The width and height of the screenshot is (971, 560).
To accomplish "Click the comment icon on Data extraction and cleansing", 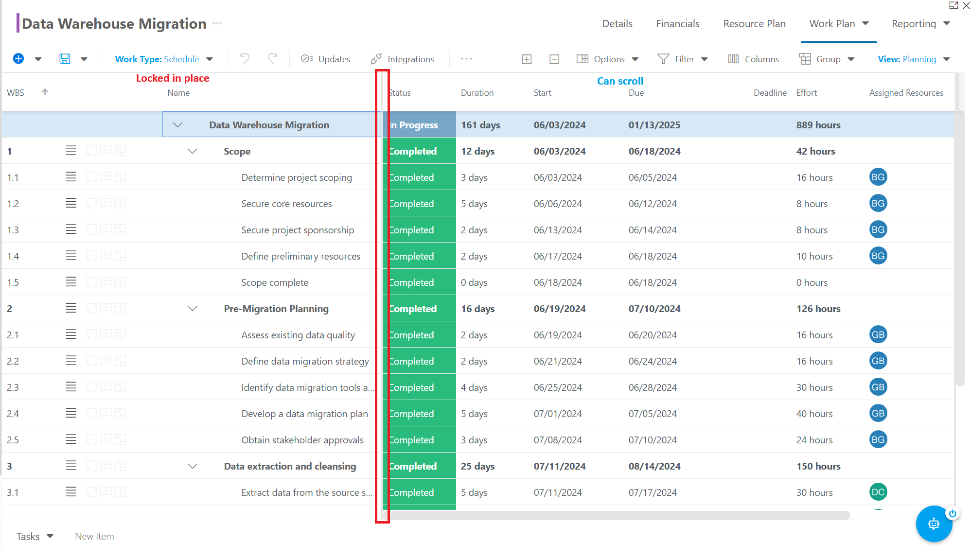I will click(106, 466).
